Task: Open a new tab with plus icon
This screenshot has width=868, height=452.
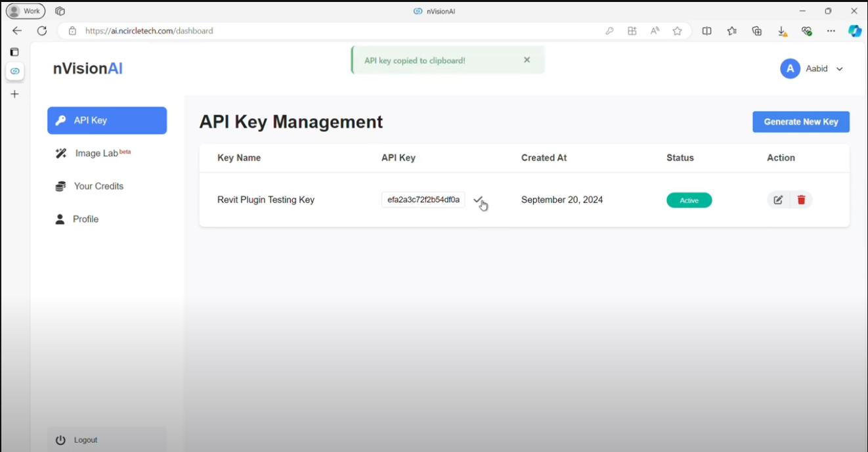Action: coord(14,94)
